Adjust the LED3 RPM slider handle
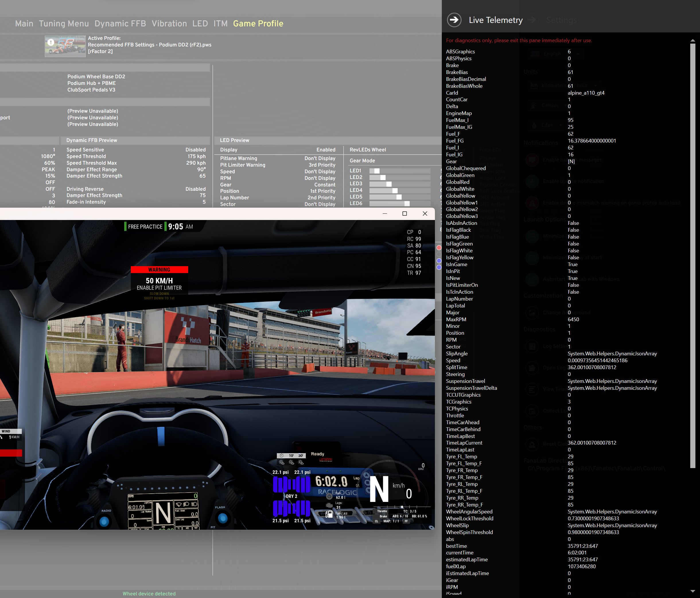Viewport: 700px width, 598px height. (389, 184)
